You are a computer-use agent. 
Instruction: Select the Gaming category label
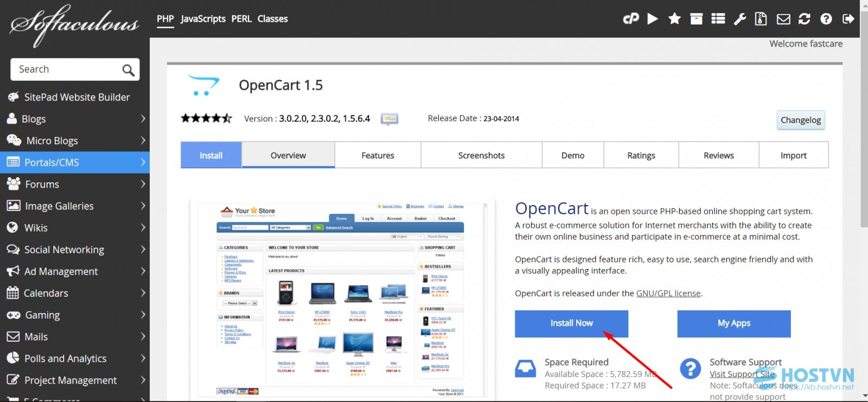tap(42, 315)
